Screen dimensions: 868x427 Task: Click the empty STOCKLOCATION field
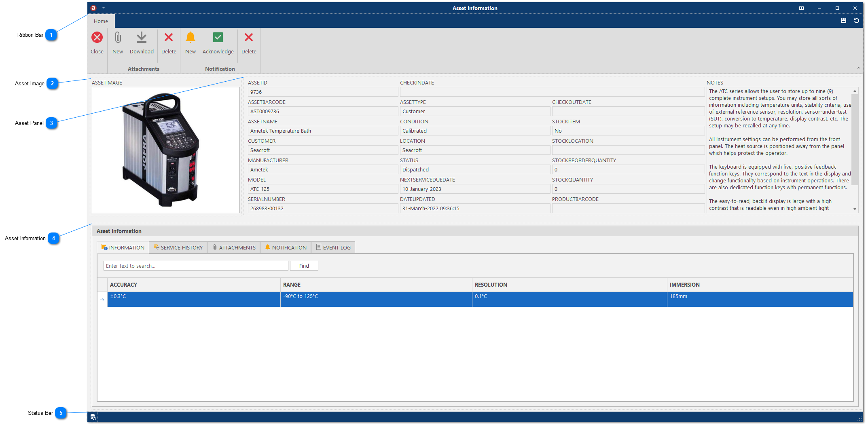tap(628, 150)
